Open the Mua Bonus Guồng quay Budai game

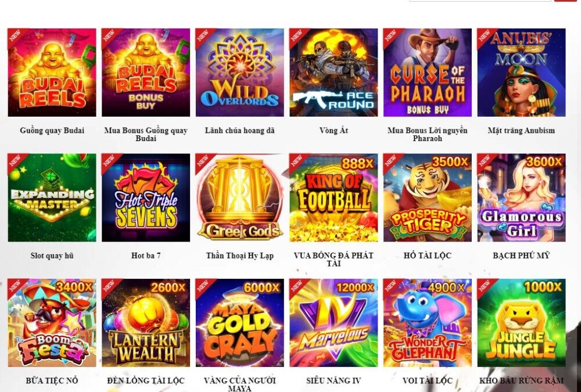(x=145, y=71)
